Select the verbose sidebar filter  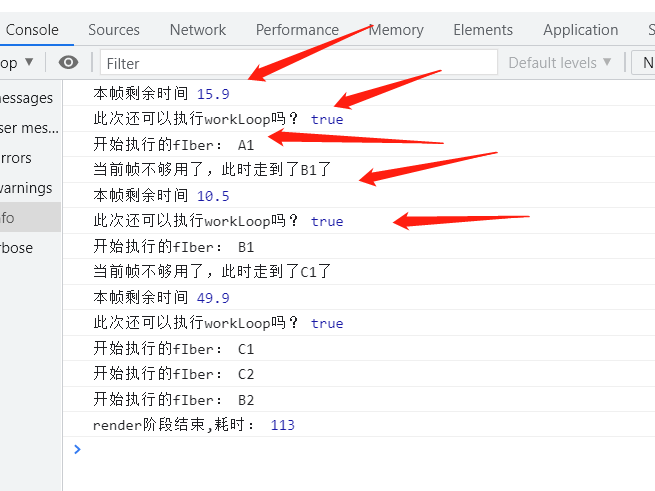[30, 248]
